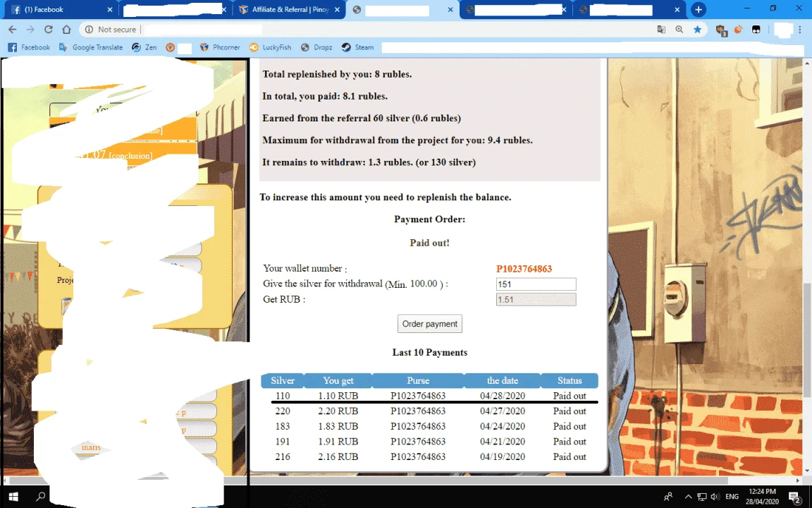The height and width of the screenshot is (508, 812).
Task: Click the date column header
Action: point(503,380)
